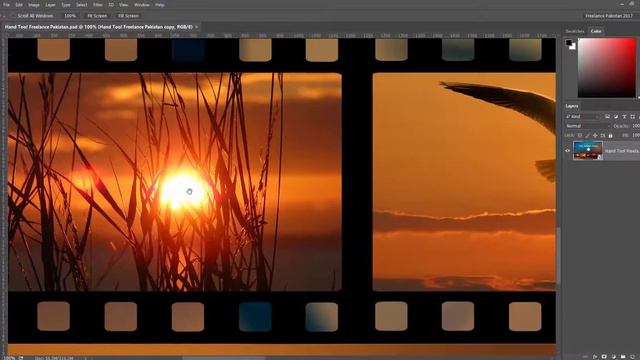Click the Fit Screen button
The width and height of the screenshot is (640, 360).
(x=97, y=16)
